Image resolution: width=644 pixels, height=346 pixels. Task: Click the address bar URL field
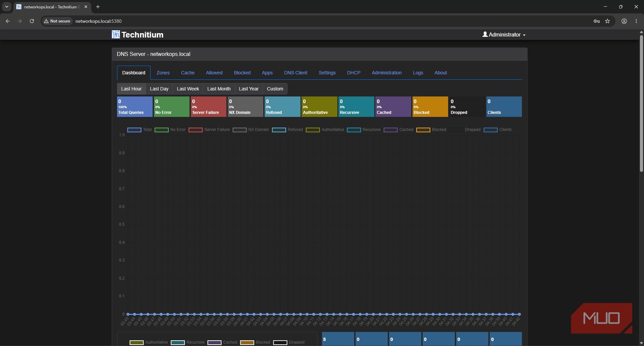pos(329,21)
